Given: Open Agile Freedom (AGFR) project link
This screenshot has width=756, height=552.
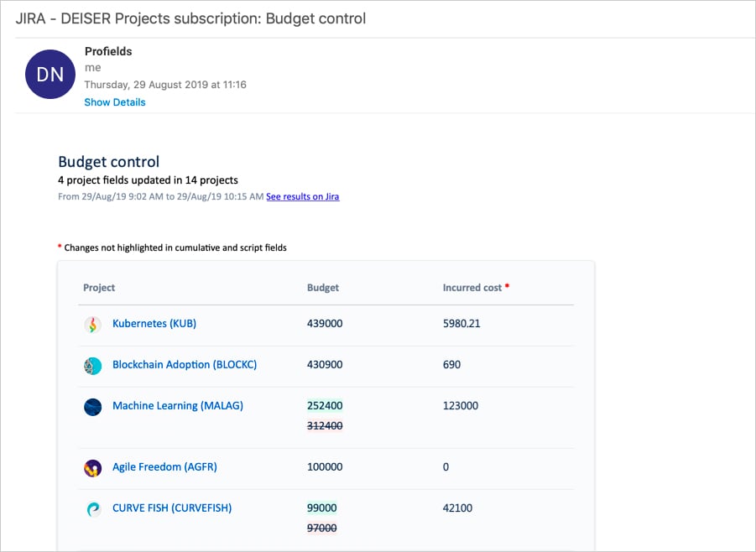Looking at the screenshot, I should click(x=165, y=466).
